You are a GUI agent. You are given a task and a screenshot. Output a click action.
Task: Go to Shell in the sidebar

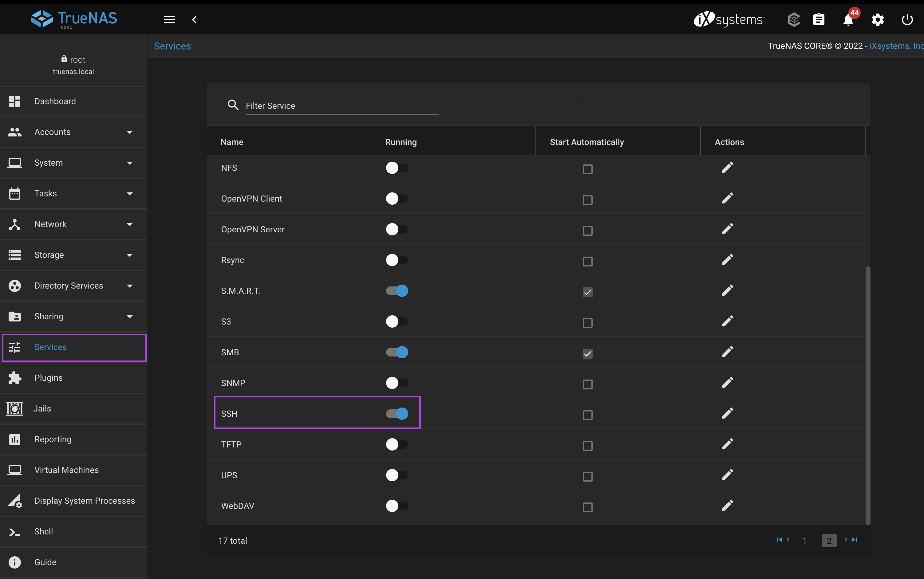[44, 531]
